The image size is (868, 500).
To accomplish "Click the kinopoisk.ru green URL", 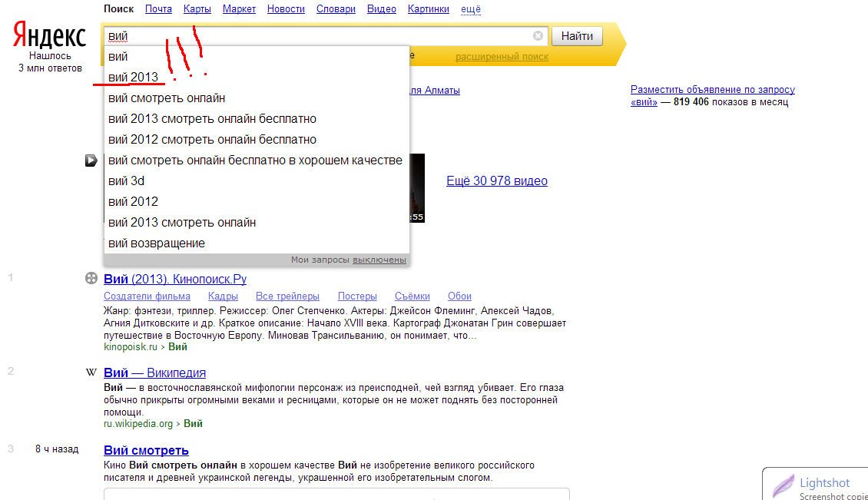I will [131, 347].
